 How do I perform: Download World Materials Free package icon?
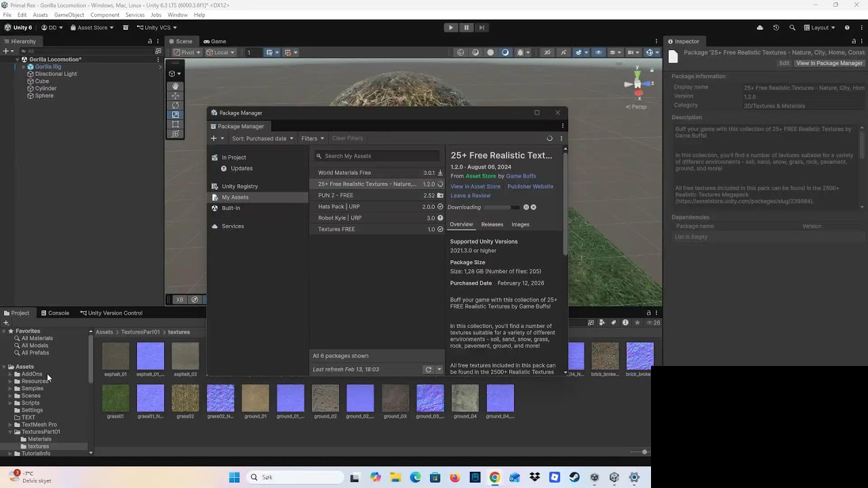[x=440, y=173]
